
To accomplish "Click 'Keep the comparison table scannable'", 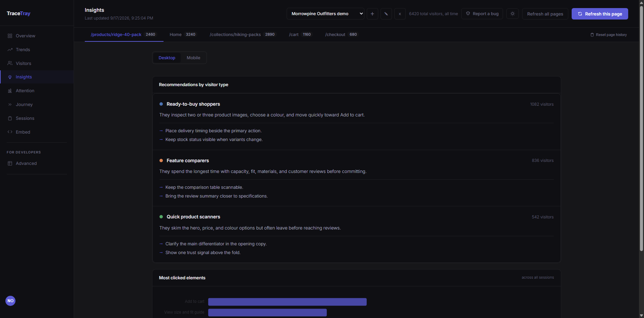I will click(204, 187).
